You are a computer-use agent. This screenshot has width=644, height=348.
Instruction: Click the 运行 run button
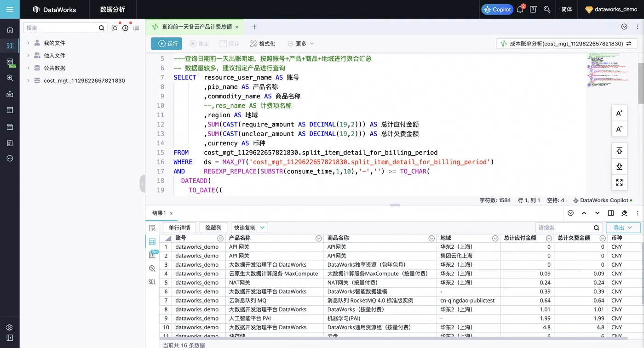167,44
